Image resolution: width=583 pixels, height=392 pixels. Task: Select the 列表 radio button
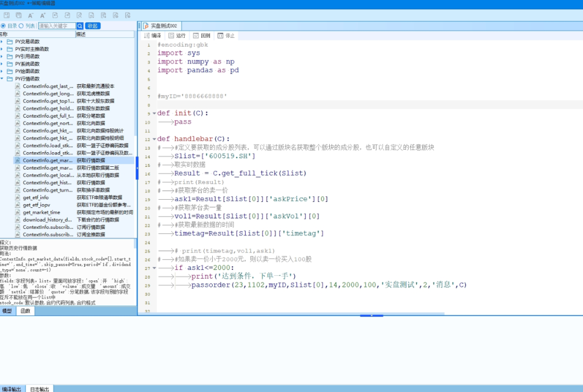click(x=22, y=26)
